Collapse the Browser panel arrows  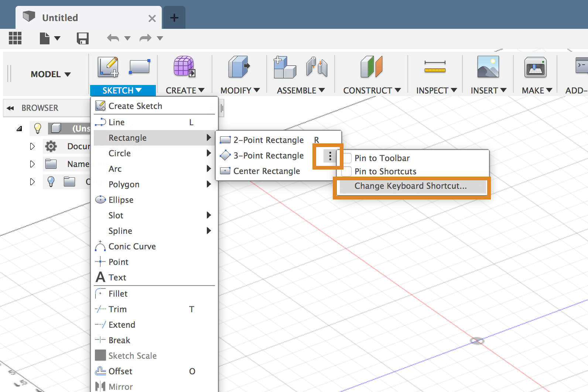tap(10, 108)
